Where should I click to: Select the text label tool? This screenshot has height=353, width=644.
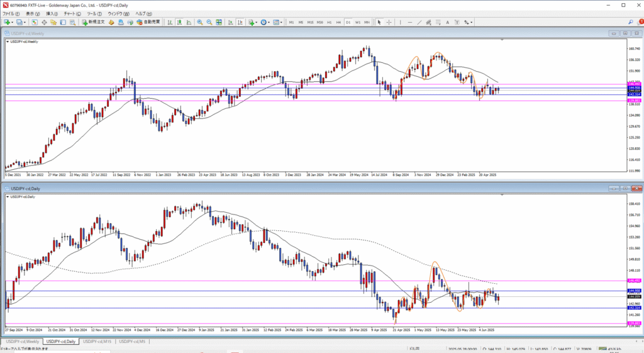pyautogui.click(x=457, y=22)
